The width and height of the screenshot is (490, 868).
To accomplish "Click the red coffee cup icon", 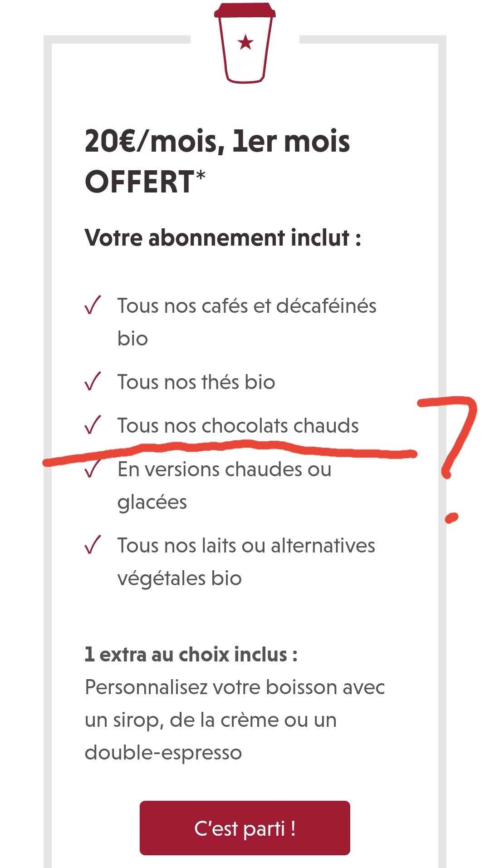I will point(245,43).
